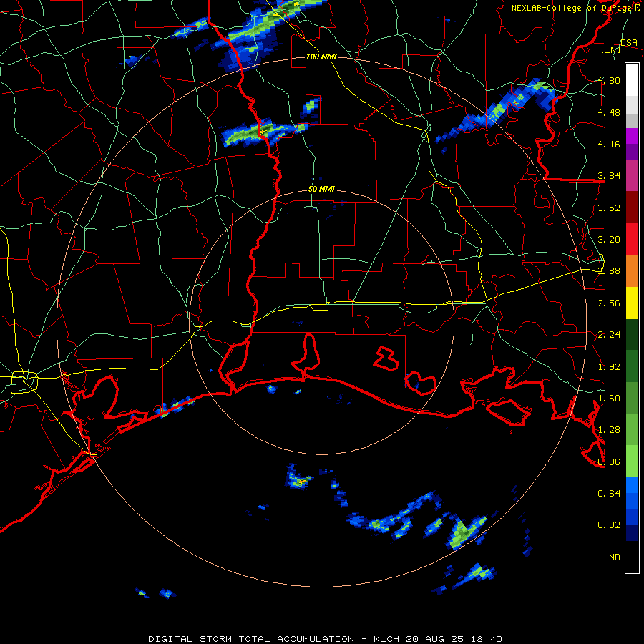Select the 4.16 legend value

click(609, 144)
